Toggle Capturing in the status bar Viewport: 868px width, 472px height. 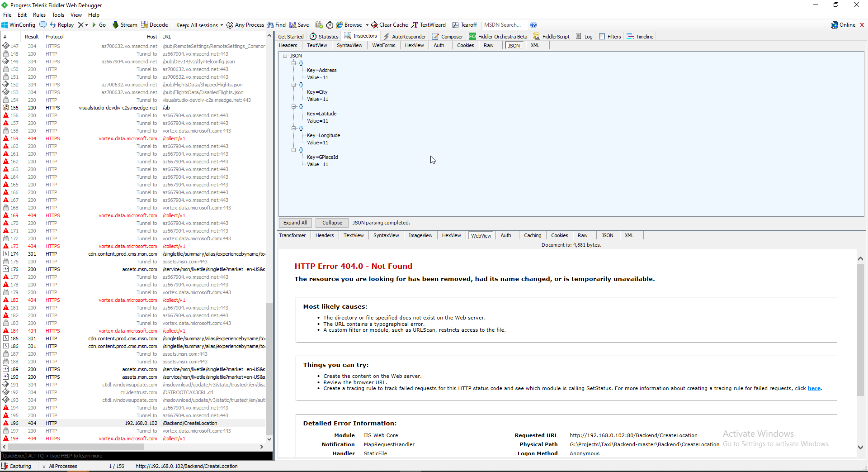(x=17, y=466)
